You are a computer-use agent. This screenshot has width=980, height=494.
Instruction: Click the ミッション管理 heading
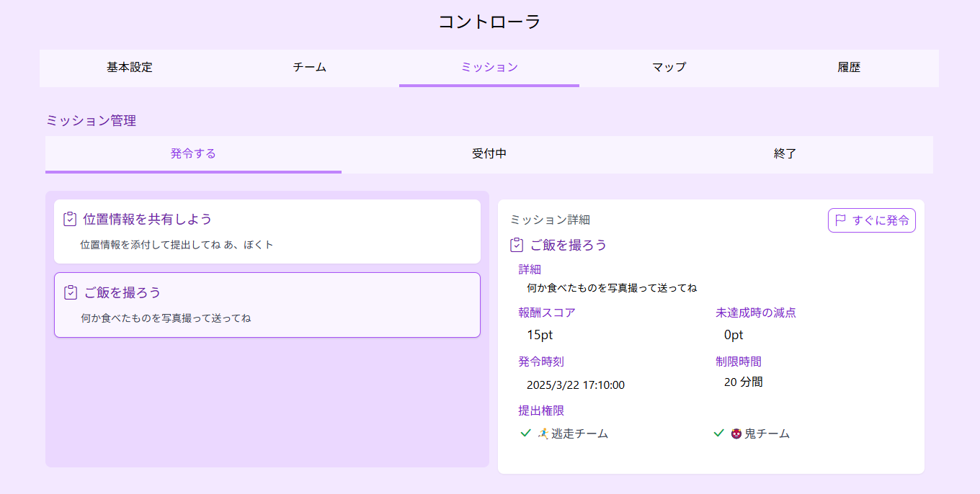click(x=91, y=120)
